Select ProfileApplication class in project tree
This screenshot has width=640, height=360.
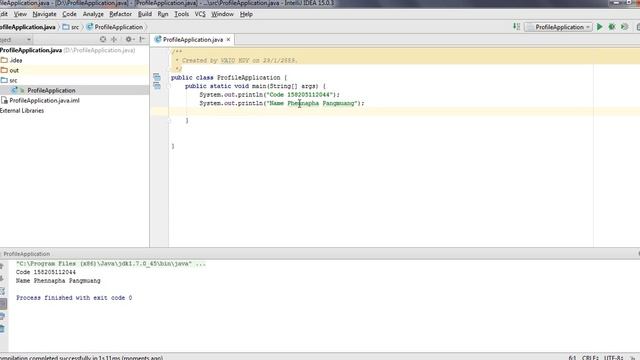coord(43,90)
